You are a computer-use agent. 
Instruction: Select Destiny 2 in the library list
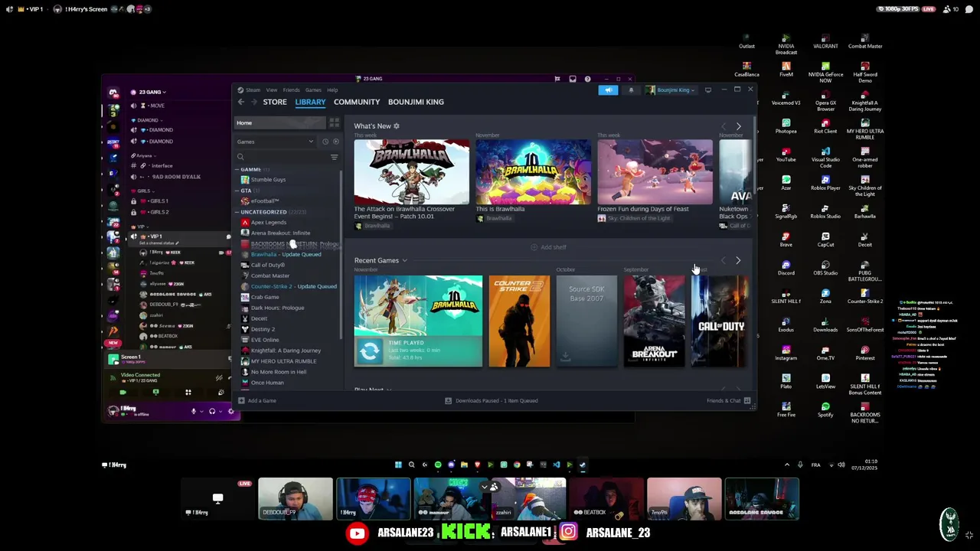[x=263, y=329]
